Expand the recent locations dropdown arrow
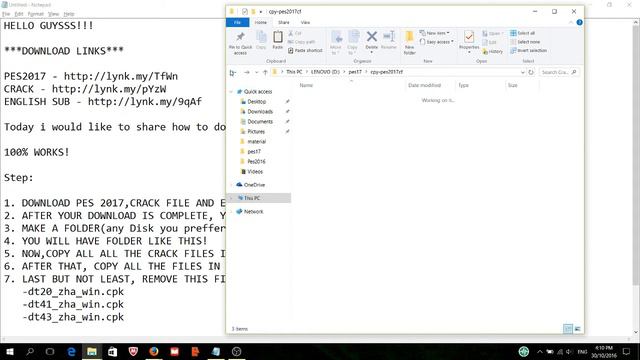Screen dimensions: 640x360 click(x=256, y=72)
